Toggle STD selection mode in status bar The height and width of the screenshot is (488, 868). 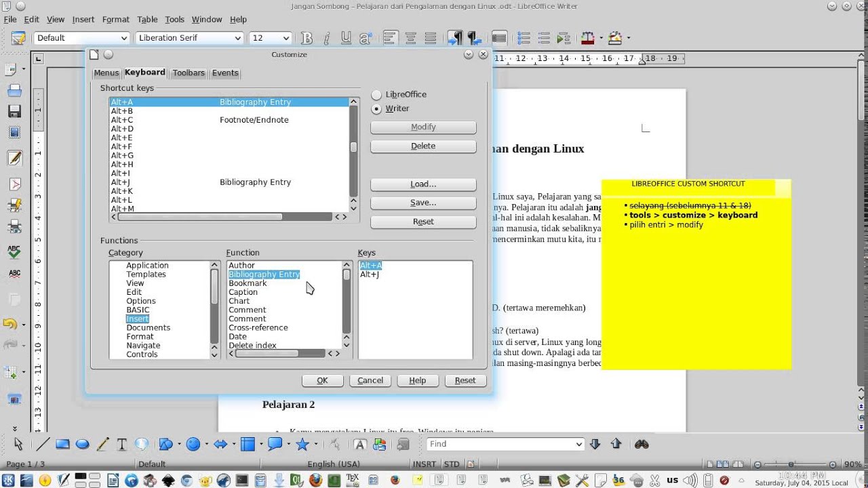[451, 464]
